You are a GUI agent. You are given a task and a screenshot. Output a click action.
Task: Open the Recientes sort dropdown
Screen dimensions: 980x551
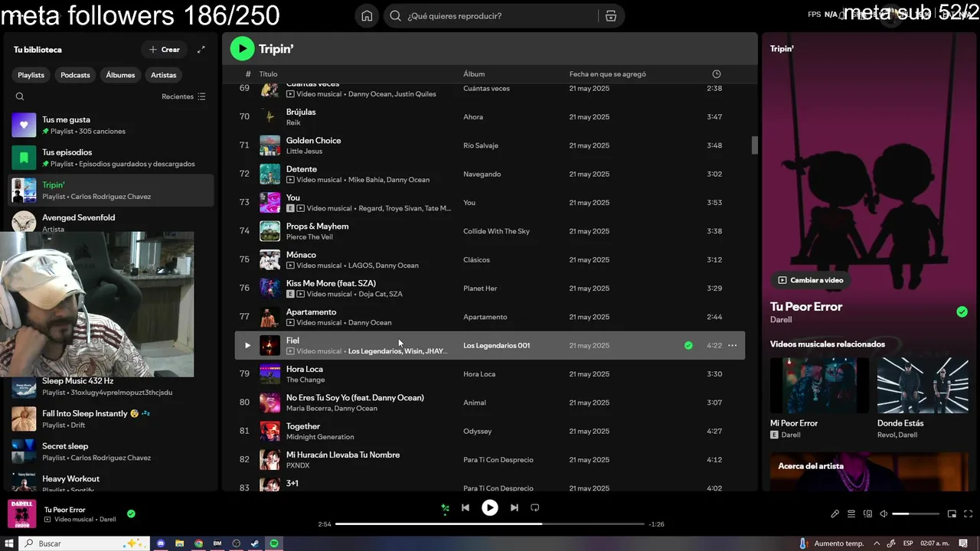click(x=184, y=96)
